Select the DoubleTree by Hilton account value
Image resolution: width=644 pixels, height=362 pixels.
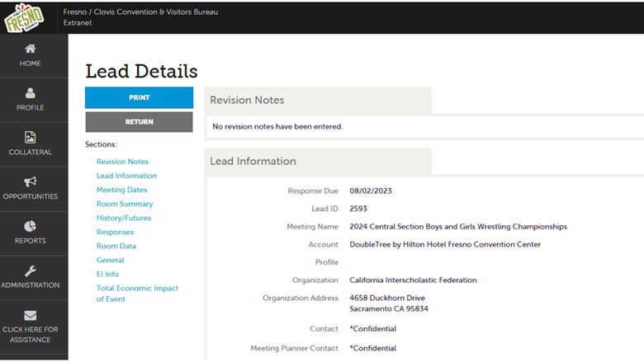click(445, 244)
